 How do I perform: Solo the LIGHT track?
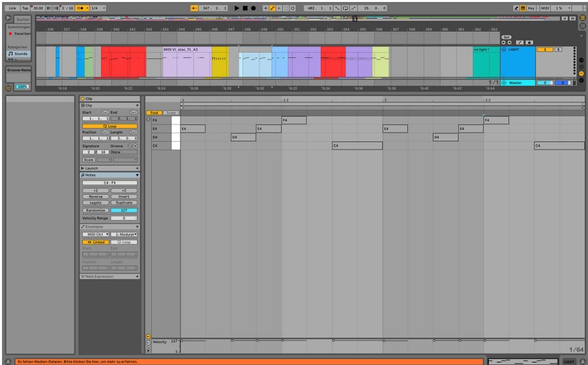click(x=558, y=50)
